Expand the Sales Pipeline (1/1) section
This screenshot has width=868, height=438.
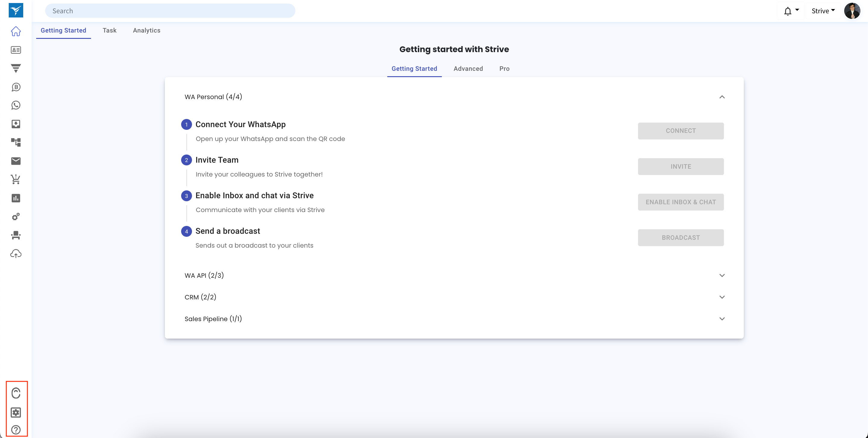722,318
